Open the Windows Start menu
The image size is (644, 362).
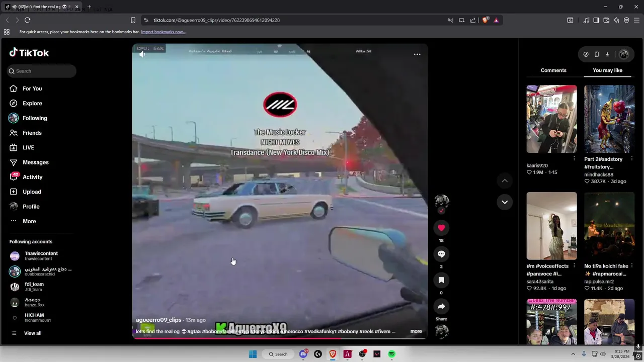pos(253,354)
